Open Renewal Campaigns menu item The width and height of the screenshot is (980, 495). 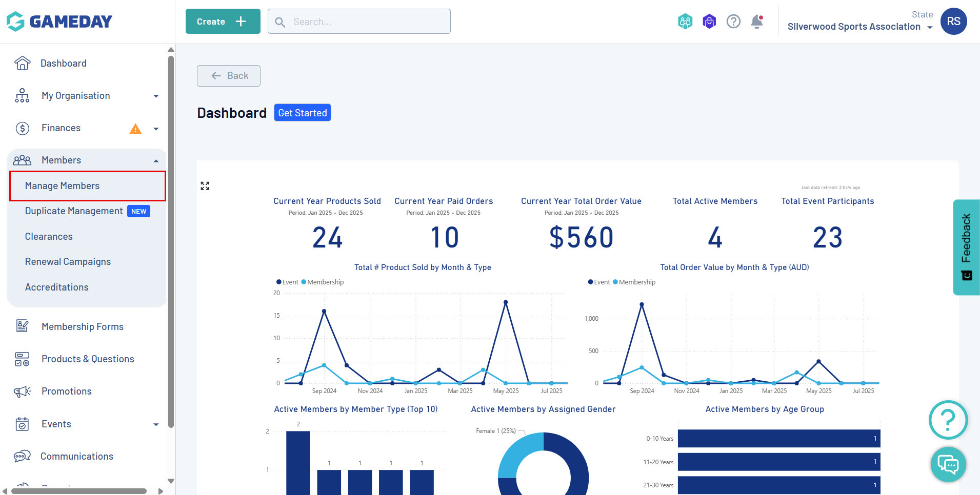click(68, 262)
